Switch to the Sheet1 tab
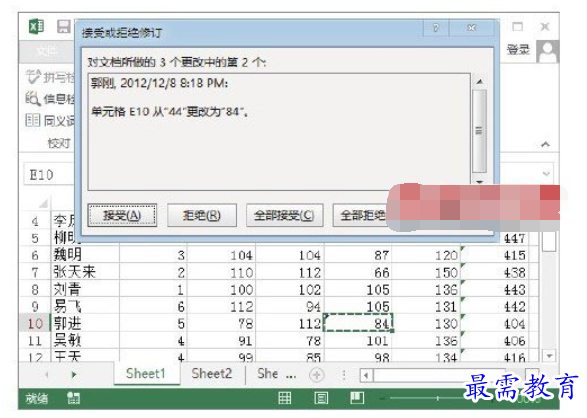Image resolution: width=587 pixels, height=418 pixels. click(146, 373)
